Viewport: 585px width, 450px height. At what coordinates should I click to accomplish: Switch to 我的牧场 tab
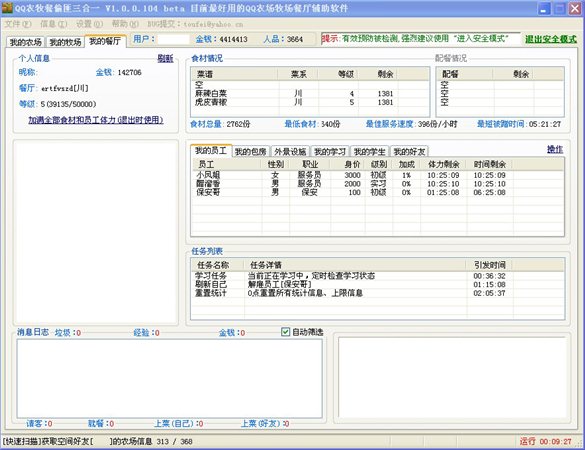(65, 42)
